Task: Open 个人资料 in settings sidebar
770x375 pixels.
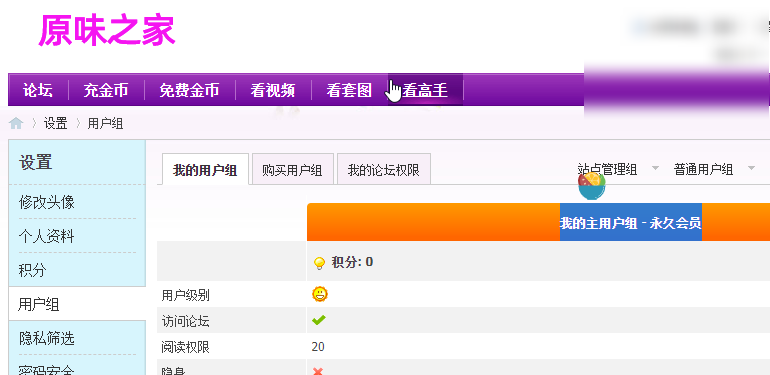Action: point(47,236)
